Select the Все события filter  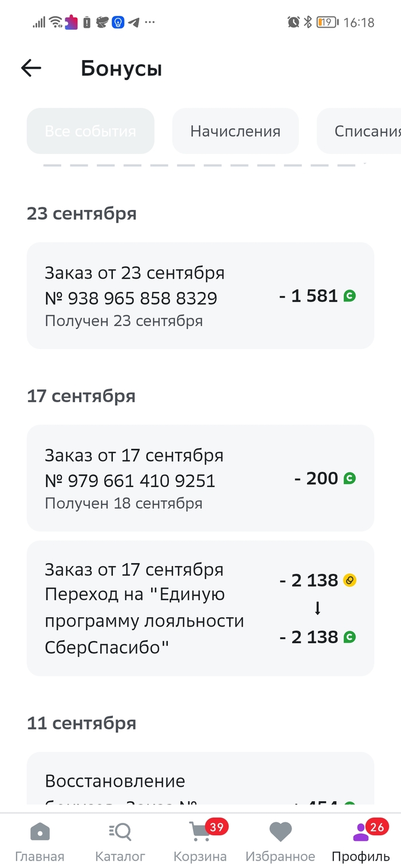coord(91,131)
